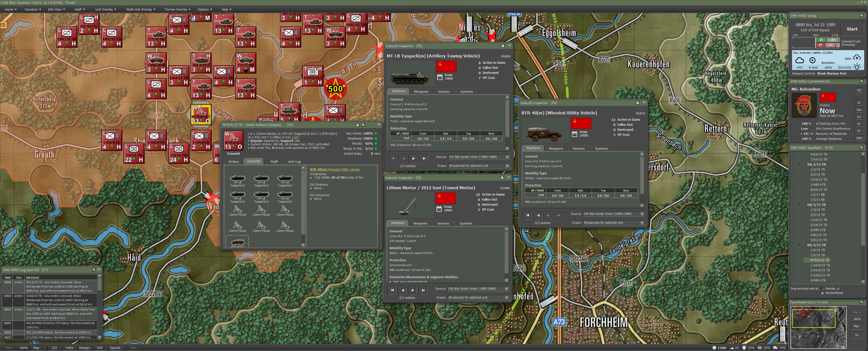This screenshot has height=351, width=868.
Task: Select the yellow-highlighted MTR/4/15 TR counter on the map
Action: [x=201, y=114]
